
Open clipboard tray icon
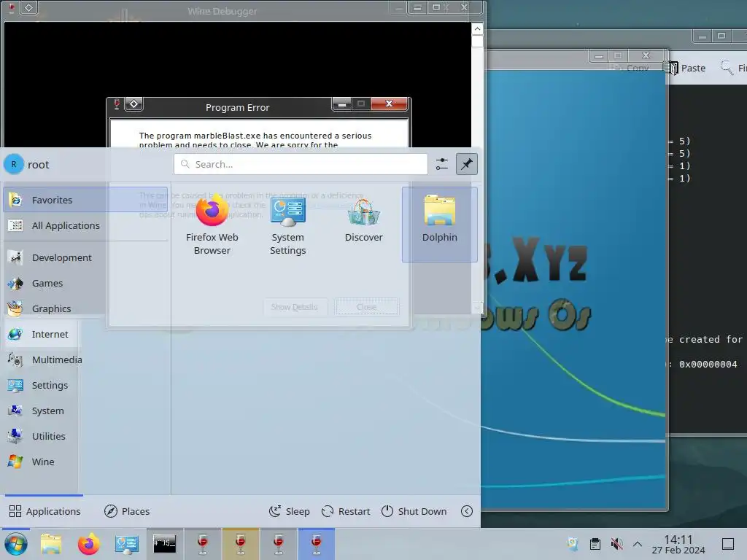595,544
